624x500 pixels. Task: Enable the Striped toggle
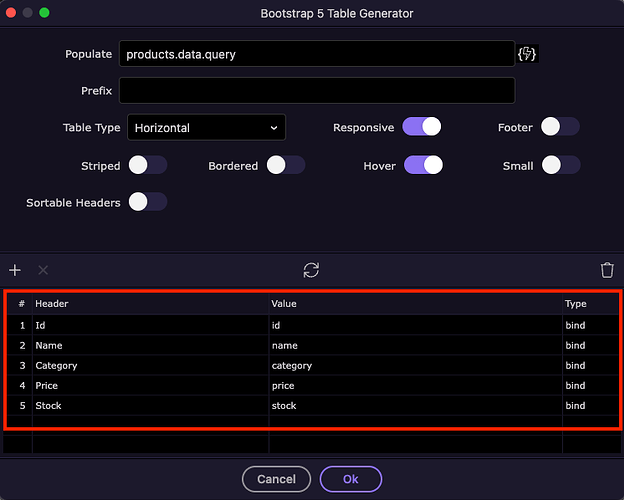pos(147,166)
